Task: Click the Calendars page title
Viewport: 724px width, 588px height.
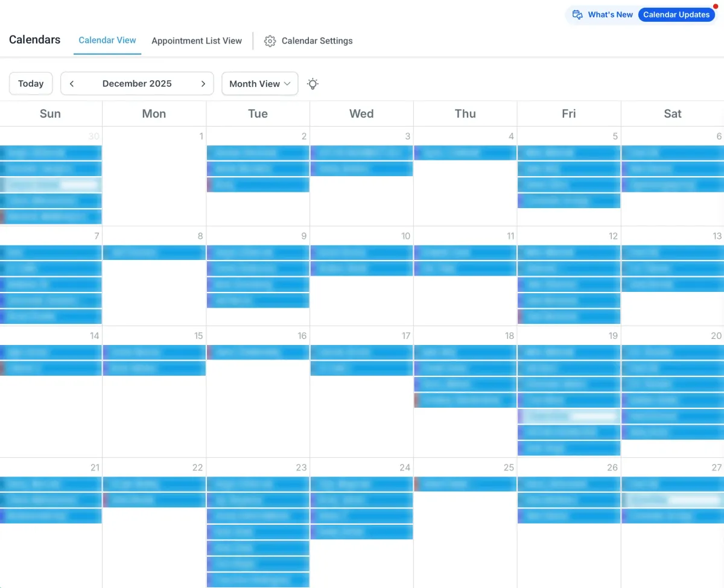Action: (35, 40)
